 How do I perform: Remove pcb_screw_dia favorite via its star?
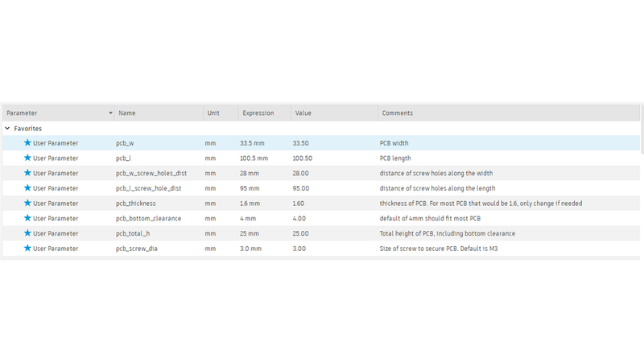point(27,249)
